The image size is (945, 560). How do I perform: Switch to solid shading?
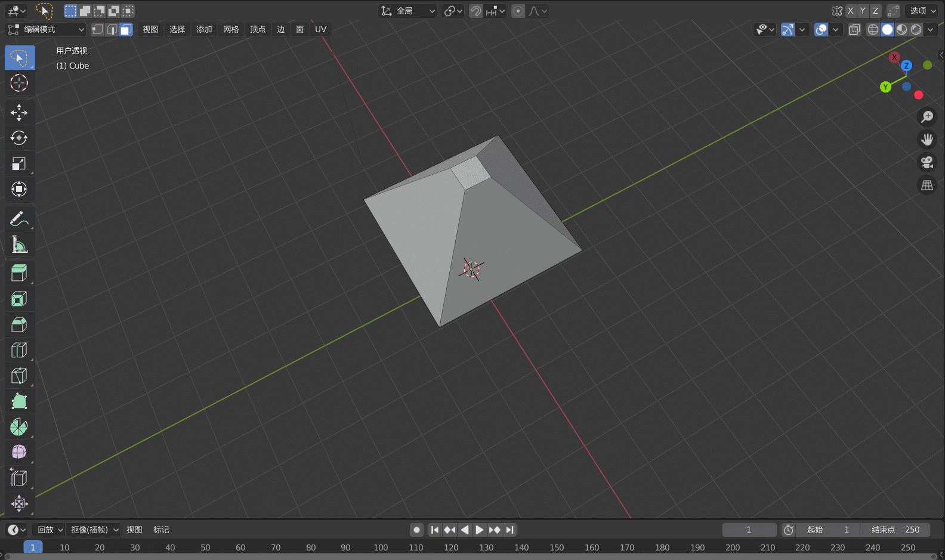(x=888, y=29)
